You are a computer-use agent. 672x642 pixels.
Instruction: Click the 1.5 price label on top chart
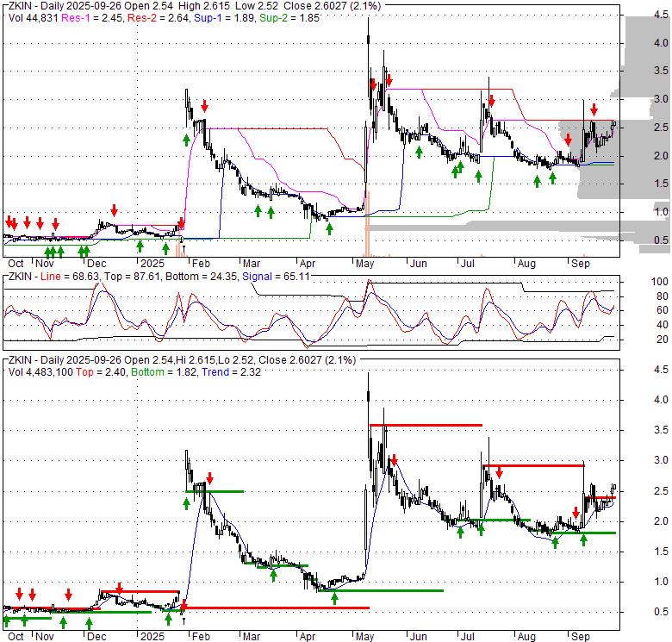point(661,184)
